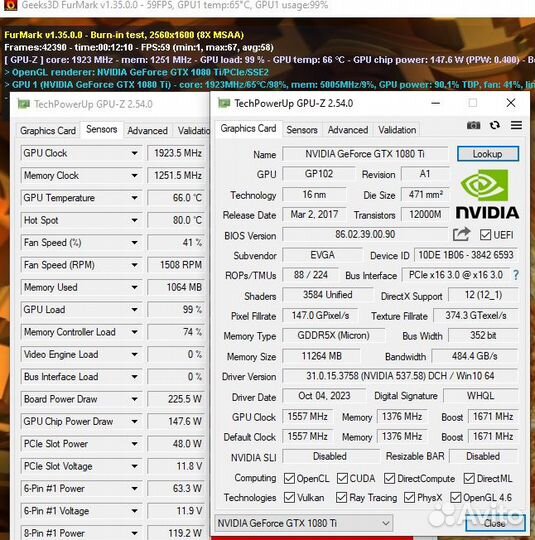Toggle the Ray Tracing checkbox
Image resolution: width=535 pixels, height=540 pixels.
coord(341,497)
